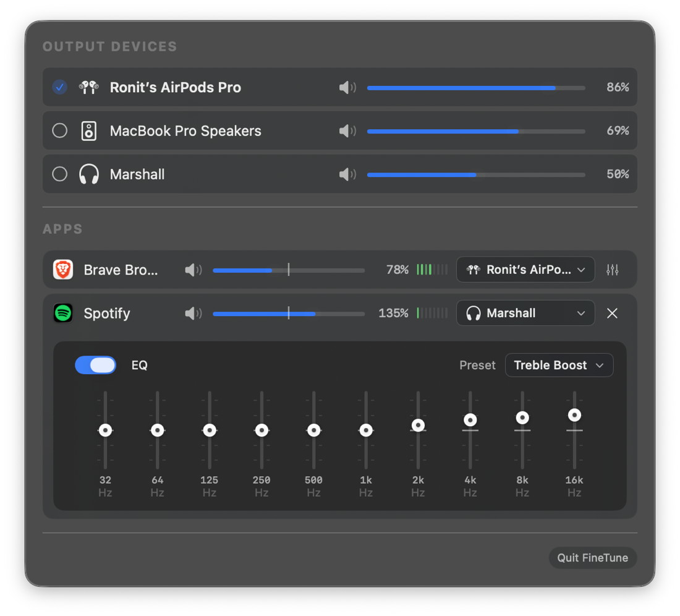
Task: Mute the MacBook Pro Speakers output
Action: (x=347, y=131)
